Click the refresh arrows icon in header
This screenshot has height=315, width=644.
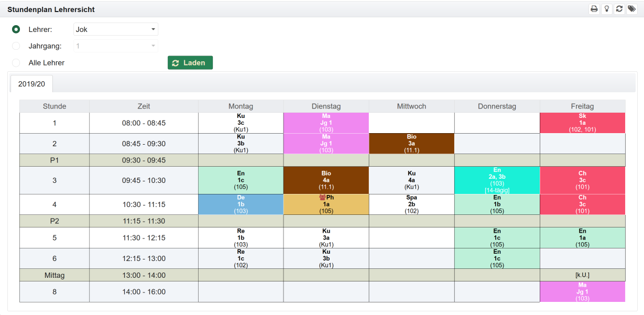click(619, 9)
